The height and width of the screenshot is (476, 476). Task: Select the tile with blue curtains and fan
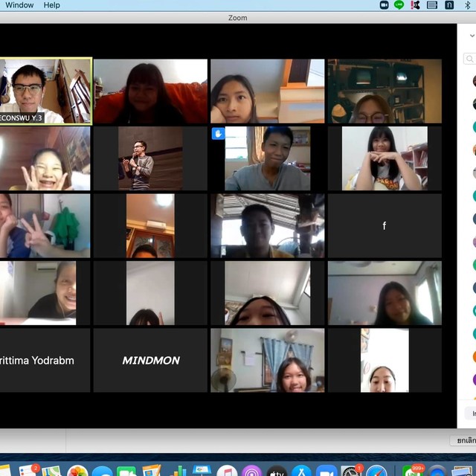(x=268, y=360)
